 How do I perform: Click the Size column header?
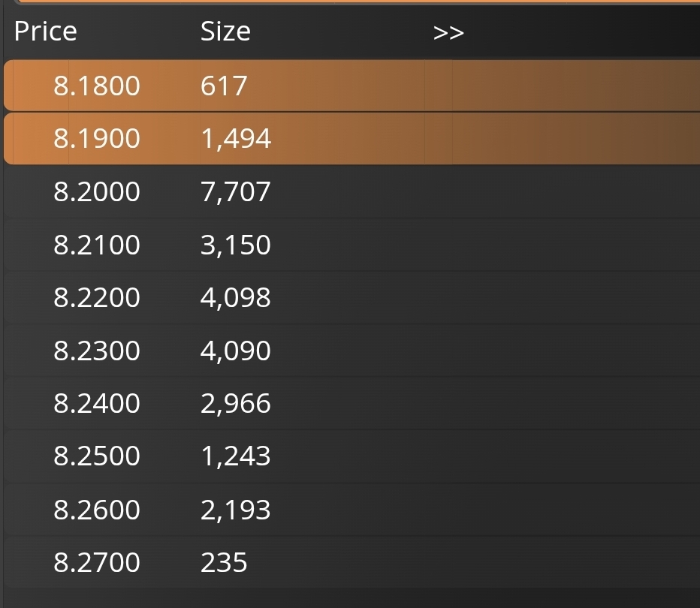pyautogui.click(x=225, y=32)
